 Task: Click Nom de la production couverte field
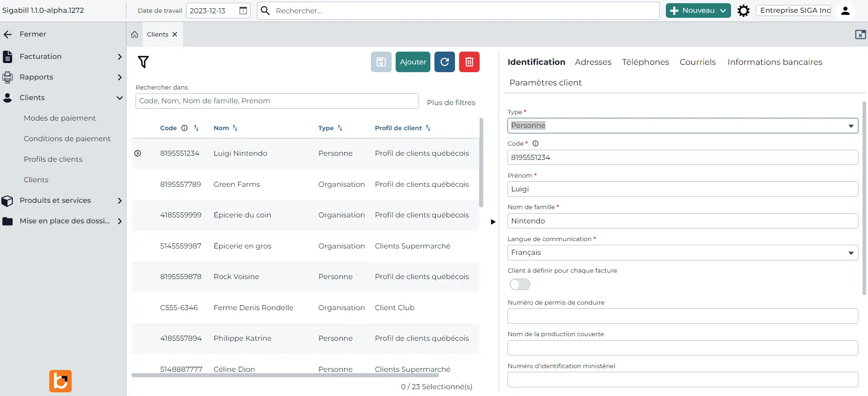click(683, 348)
